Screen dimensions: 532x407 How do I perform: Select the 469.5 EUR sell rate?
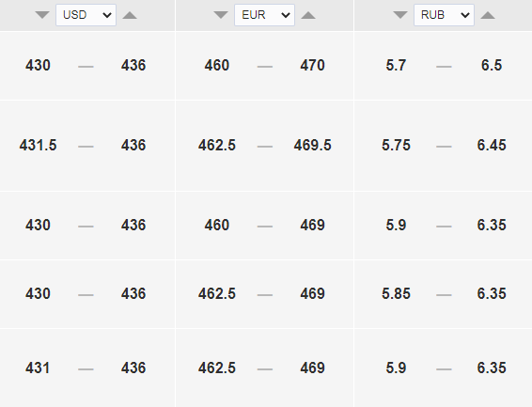pyautogui.click(x=312, y=146)
